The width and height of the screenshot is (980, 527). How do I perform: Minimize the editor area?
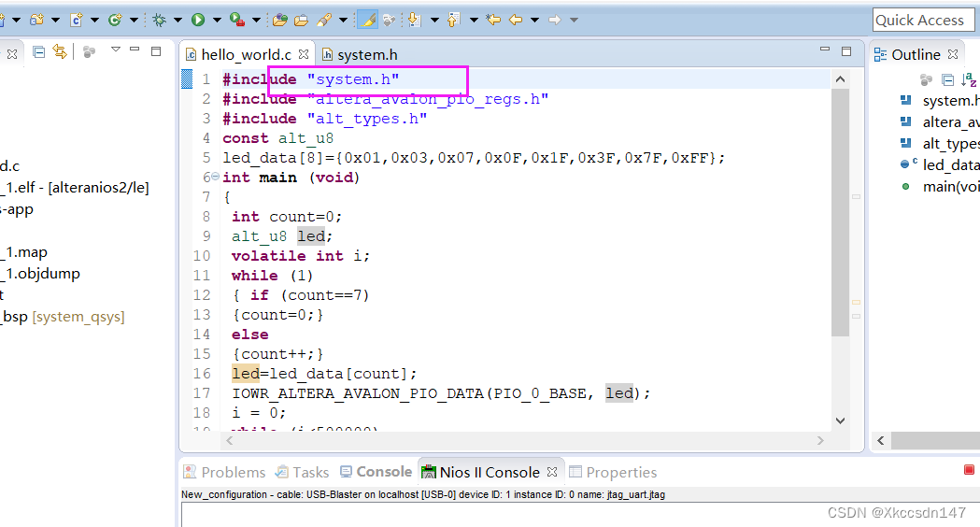click(825, 49)
